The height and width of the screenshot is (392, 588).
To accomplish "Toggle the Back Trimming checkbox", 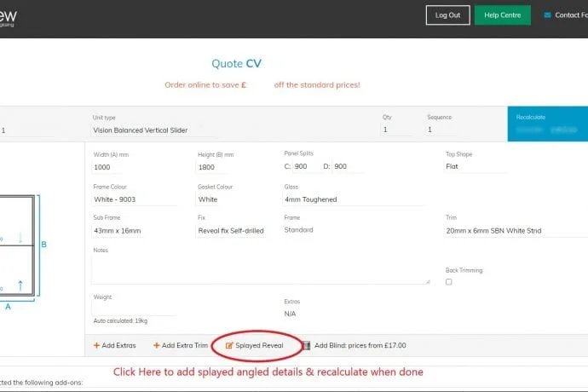I will click(449, 282).
